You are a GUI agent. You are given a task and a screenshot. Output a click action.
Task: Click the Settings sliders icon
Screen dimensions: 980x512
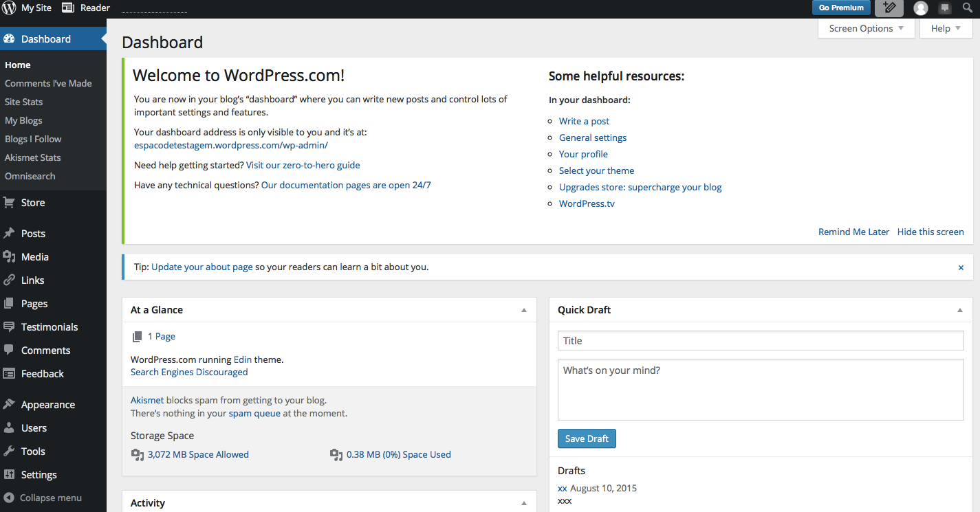(9, 475)
